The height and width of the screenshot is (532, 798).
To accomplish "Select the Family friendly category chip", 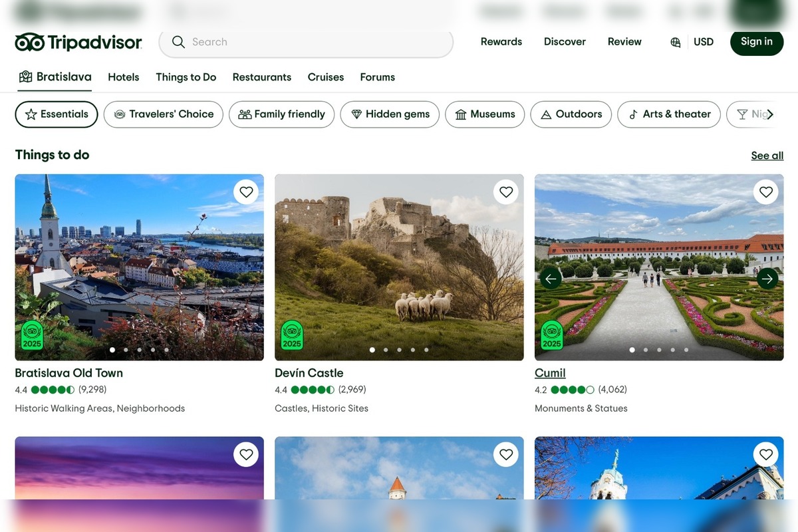I will (x=281, y=114).
